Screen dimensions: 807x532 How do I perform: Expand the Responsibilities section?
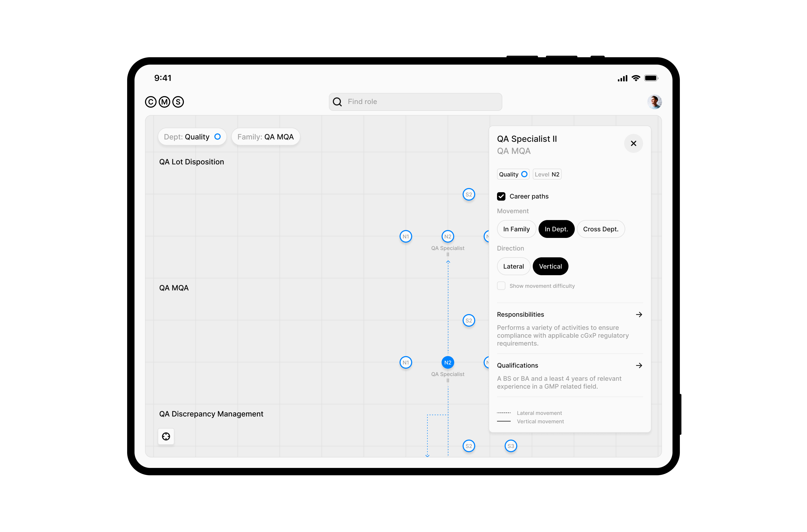point(639,315)
